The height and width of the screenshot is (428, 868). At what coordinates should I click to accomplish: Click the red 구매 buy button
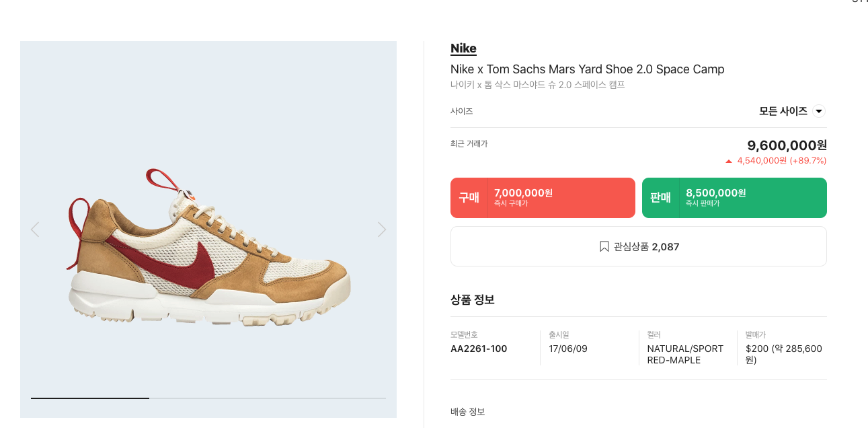pyautogui.click(x=543, y=198)
